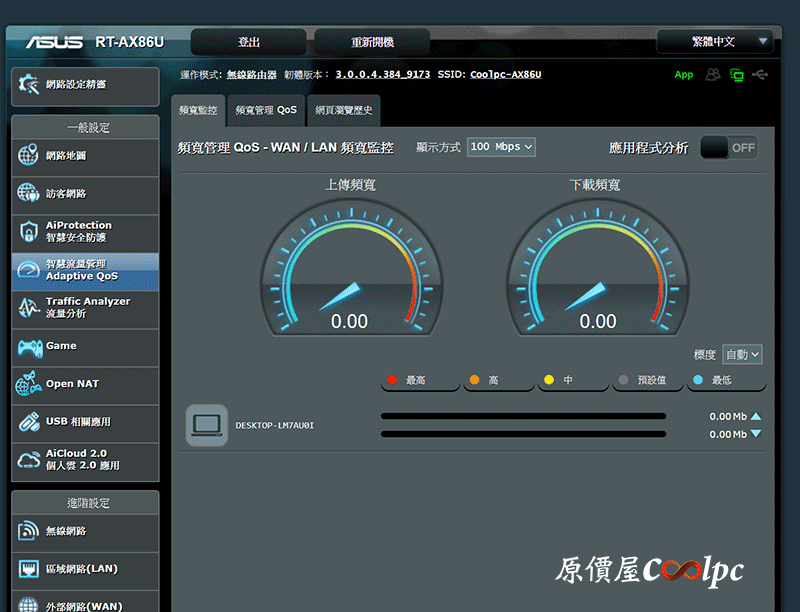Click the green App link
This screenshot has width=800, height=612.
[684, 75]
